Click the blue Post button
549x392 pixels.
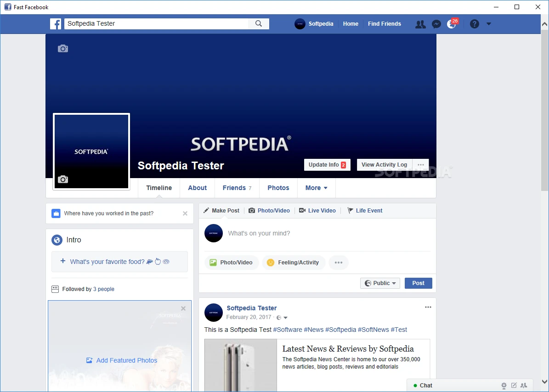point(419,283)
